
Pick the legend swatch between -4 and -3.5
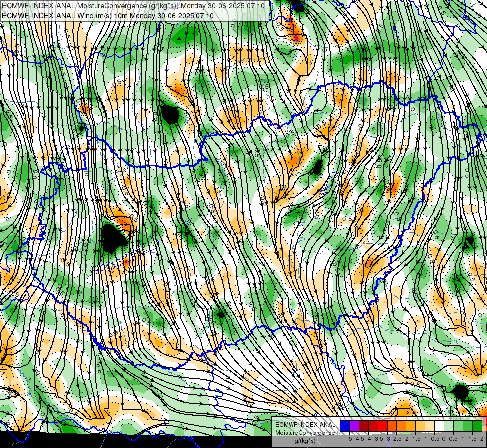pyautogui.click(x=373, y=426)
